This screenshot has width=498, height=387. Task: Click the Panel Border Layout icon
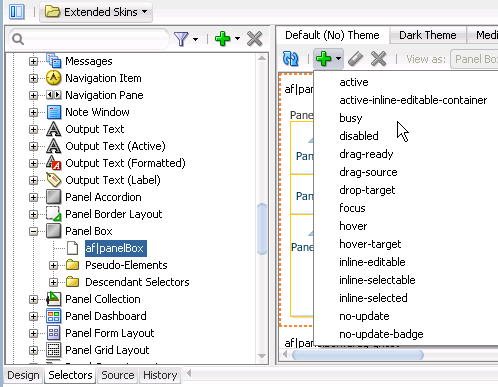pos(53,214)
